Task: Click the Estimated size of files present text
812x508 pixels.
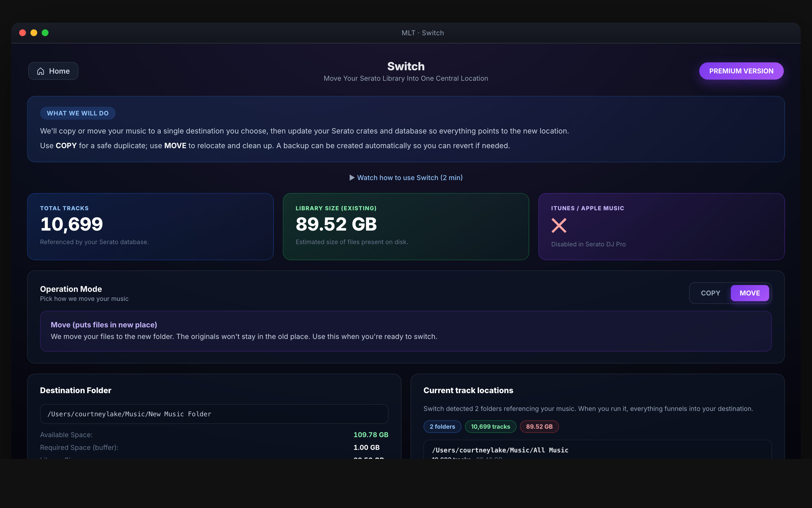Action: pos(352,242)
